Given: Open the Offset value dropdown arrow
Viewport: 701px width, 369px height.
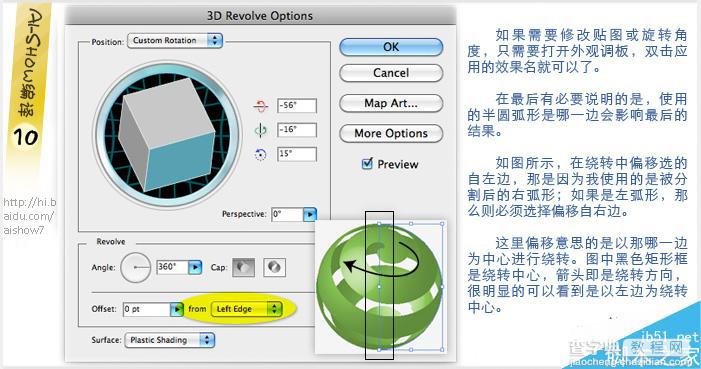Looking at the screenshot, I should point(177,309).
